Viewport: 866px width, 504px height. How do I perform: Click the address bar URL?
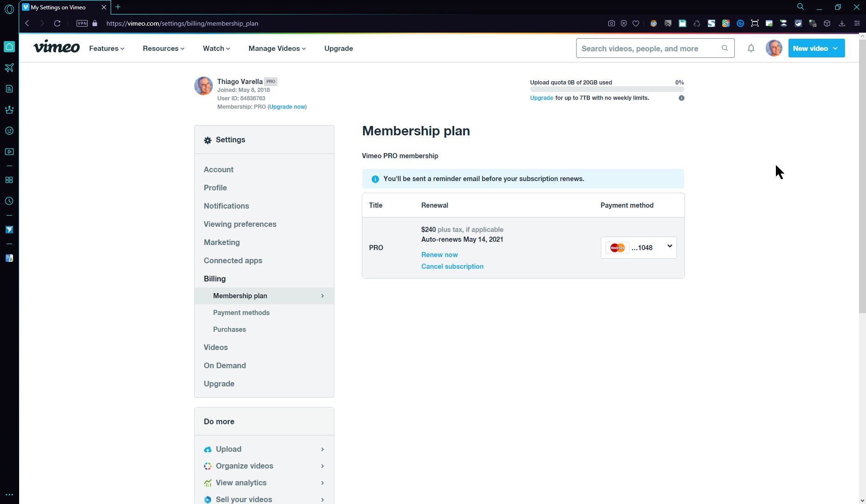point(182,23)
